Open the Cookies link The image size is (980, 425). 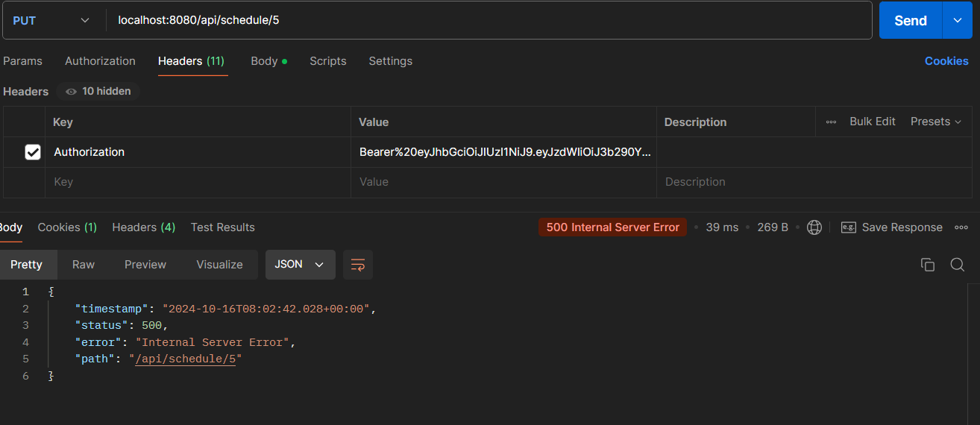[x=946, y=61]
